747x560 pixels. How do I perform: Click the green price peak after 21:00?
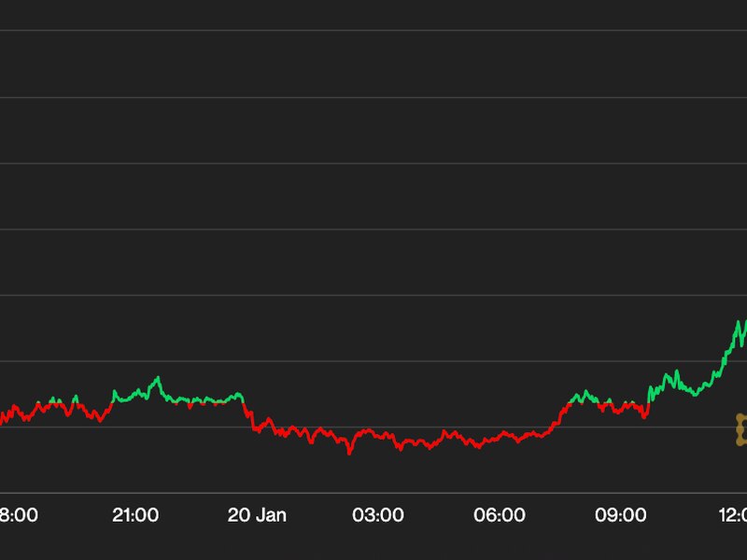(157, 378)
